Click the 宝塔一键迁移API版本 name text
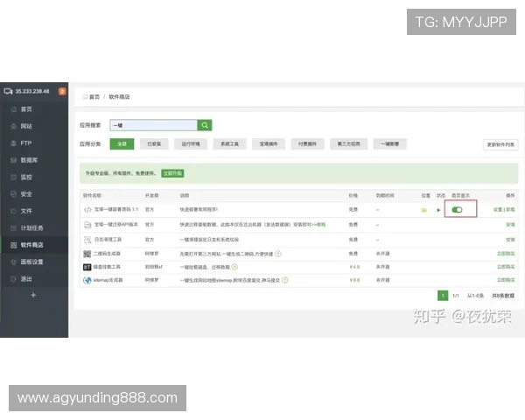This screenshot has width=525, height=420. [x=115, y=224]
